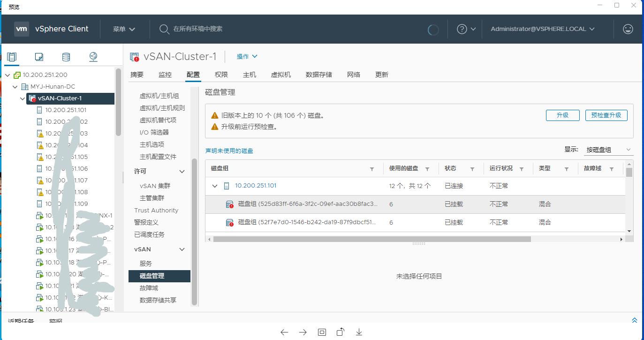The height and width of the screenshot is (340, 644).
Task: Switch to the 网络 tab
Action: click(354, 75)
